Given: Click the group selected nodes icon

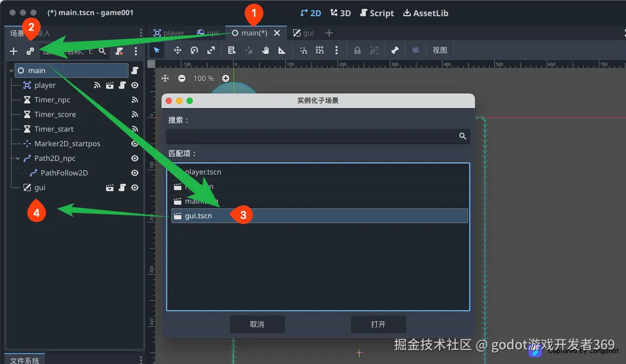Looking at the screenshot, I should point(374,50).
